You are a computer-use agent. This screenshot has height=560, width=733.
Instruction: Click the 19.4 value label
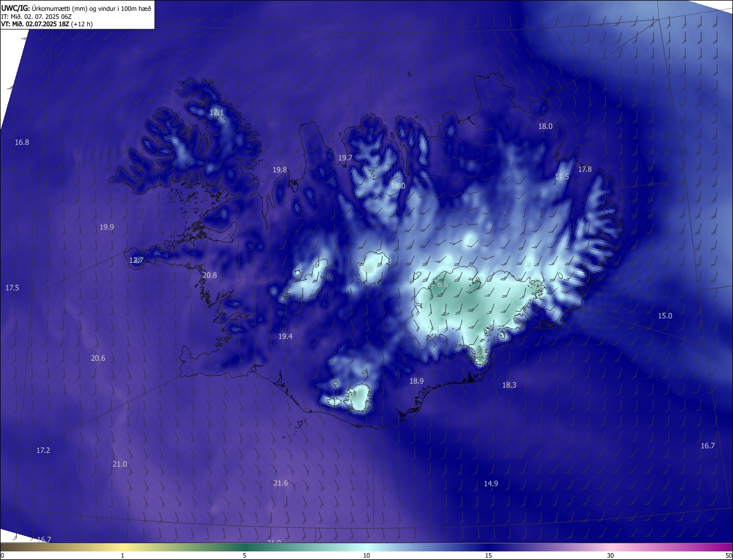click(x=285, y=336)
